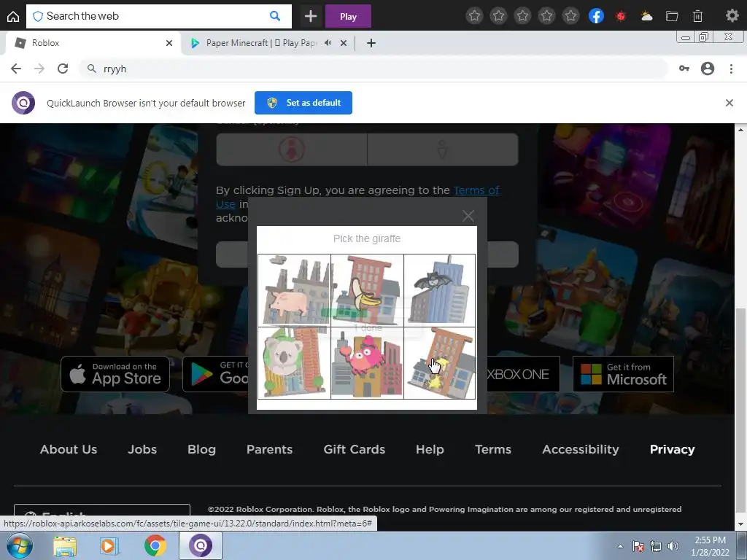
Task: Close the Roblox tab
Action: point(169,43)
